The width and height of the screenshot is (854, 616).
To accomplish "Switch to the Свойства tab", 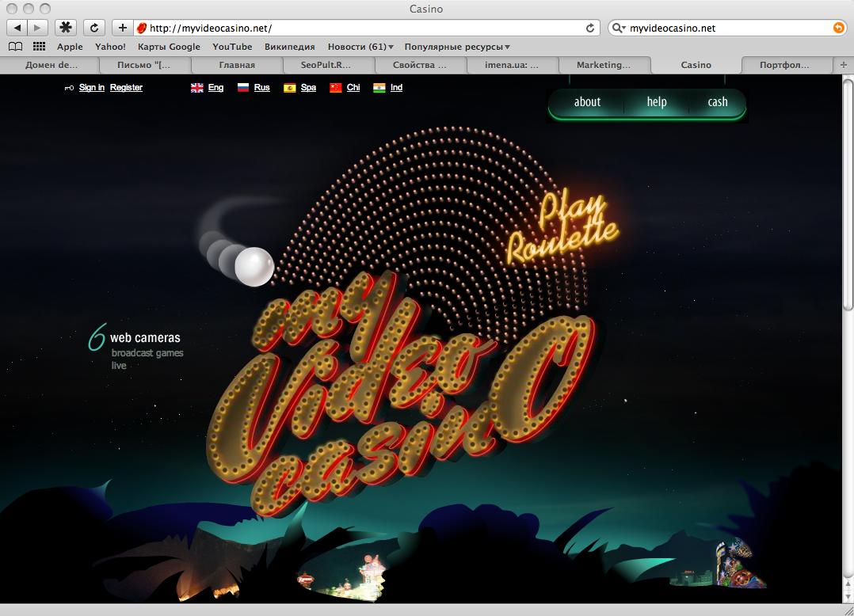I will click(419, 65).
